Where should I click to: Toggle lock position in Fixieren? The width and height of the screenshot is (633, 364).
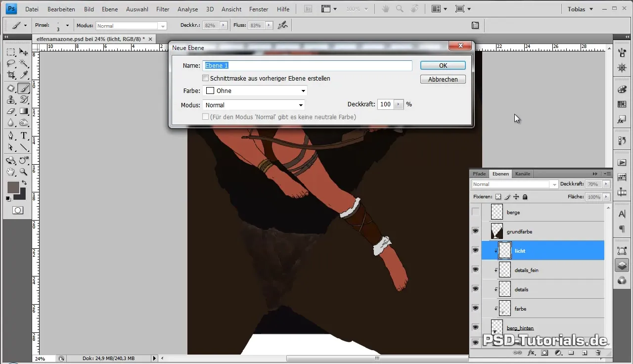coord(516,197)
